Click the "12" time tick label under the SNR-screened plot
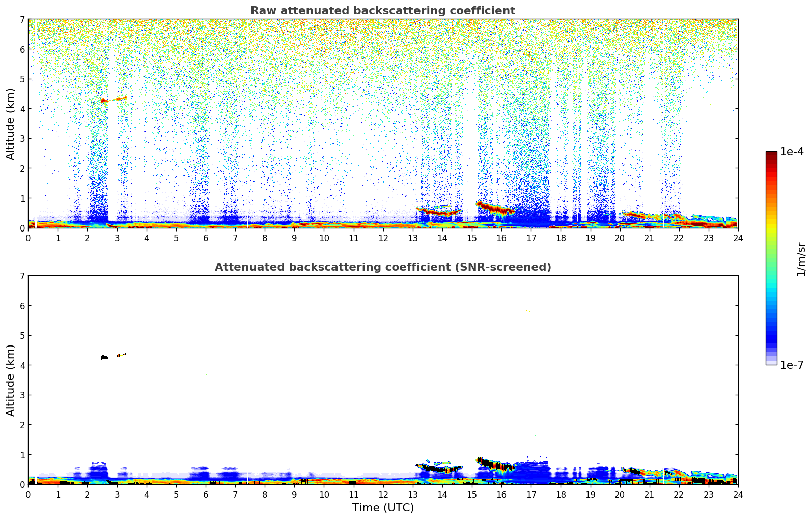812x519 pixels. 383,495
